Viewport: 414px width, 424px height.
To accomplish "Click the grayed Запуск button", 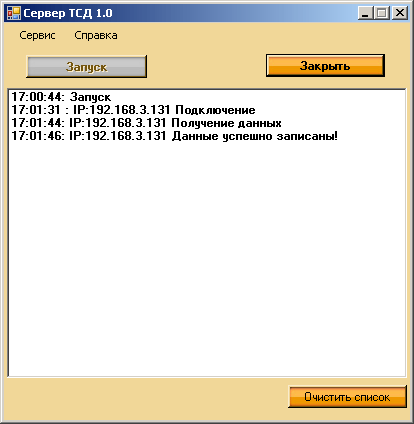I will tap(86, 67).
